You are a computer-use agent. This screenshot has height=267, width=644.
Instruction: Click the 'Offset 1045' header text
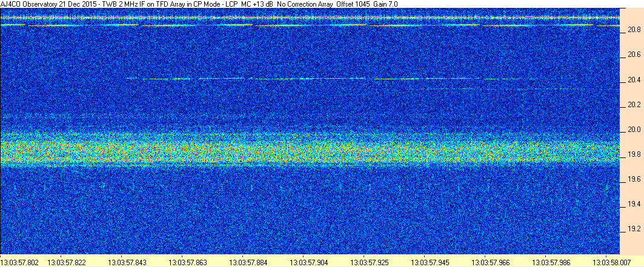click(353, 4)
